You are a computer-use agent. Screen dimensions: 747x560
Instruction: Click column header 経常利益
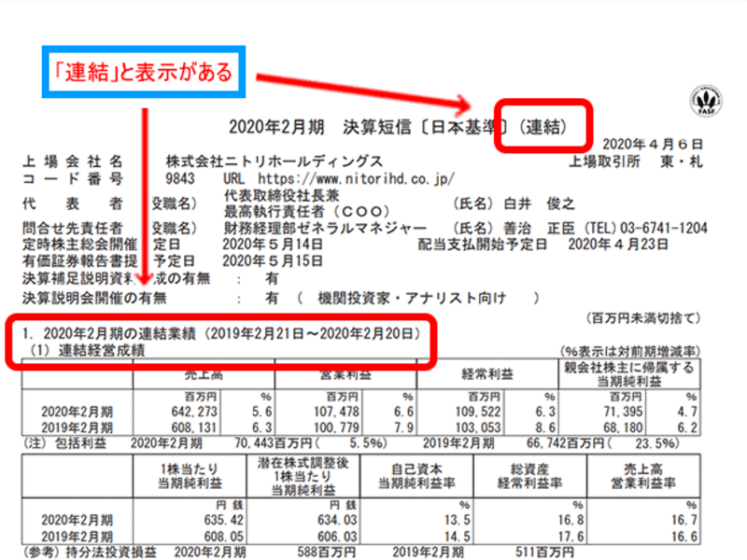tap(487, 375)
